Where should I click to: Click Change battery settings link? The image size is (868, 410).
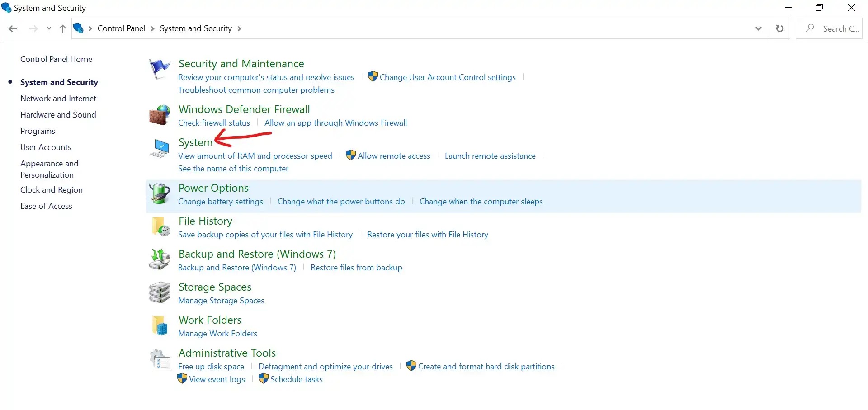(221, 202)
